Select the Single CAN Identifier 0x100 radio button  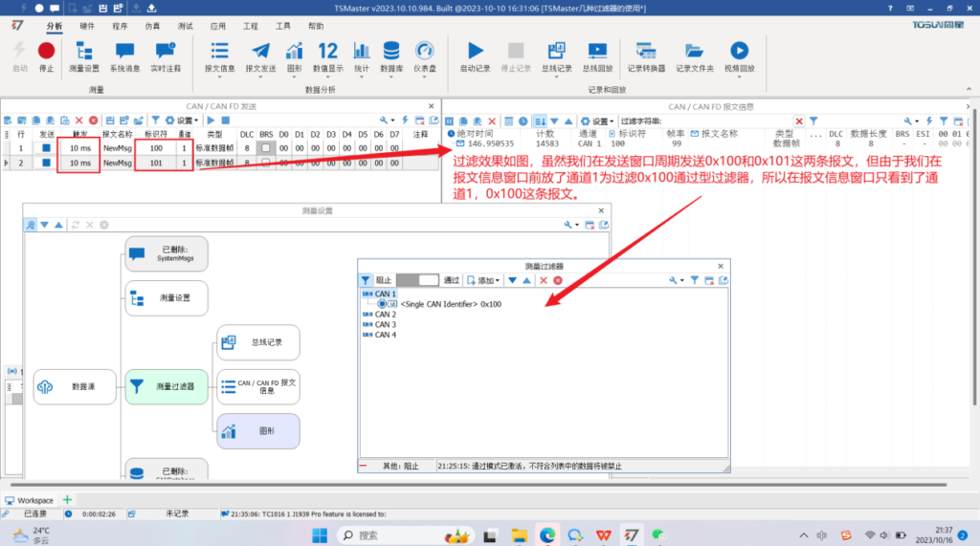click(382, 304)
